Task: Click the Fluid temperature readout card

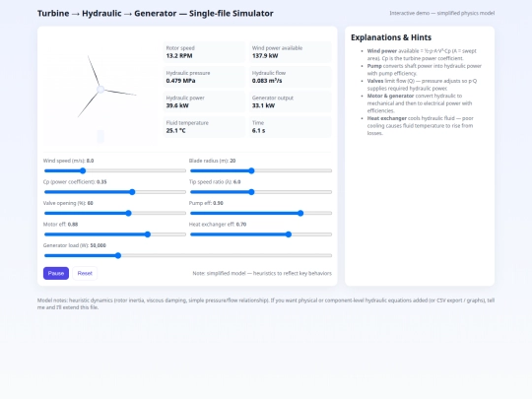Action: point(204,127)
